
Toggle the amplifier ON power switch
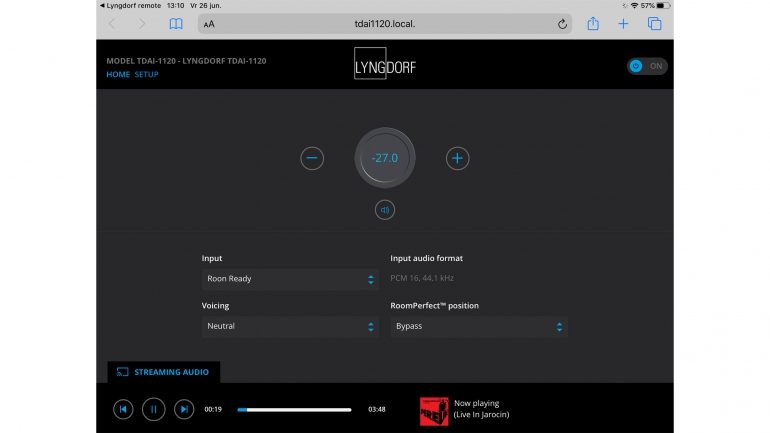[647, 66]
